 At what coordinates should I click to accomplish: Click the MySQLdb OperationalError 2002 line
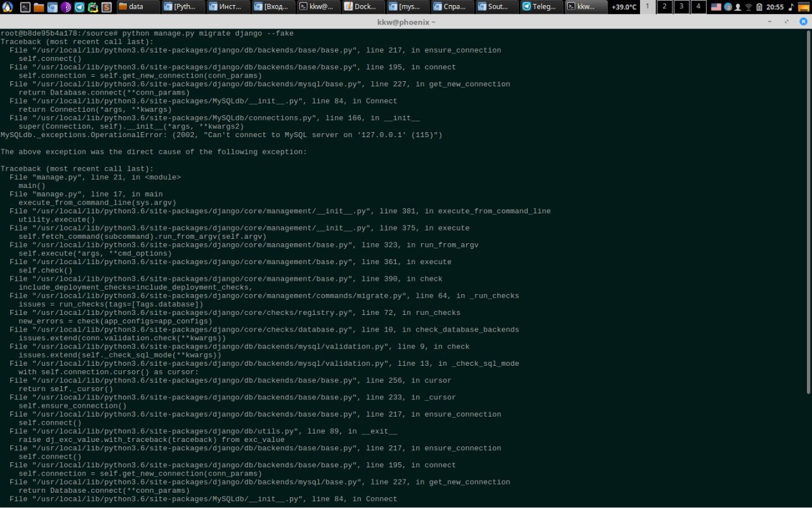(221, 135)
